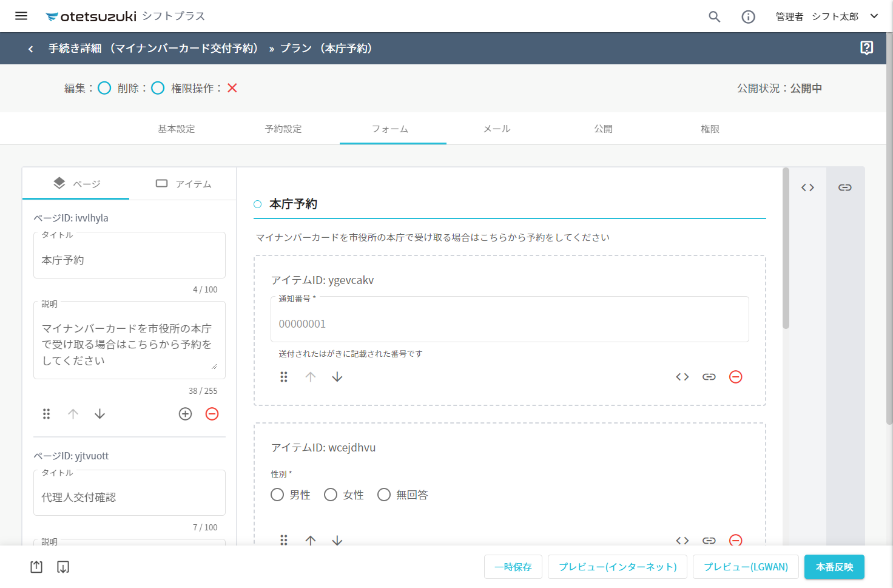893x588 pixels.
Task: Click プレビュー(LGWAN) button
Action: pos(746,567)
